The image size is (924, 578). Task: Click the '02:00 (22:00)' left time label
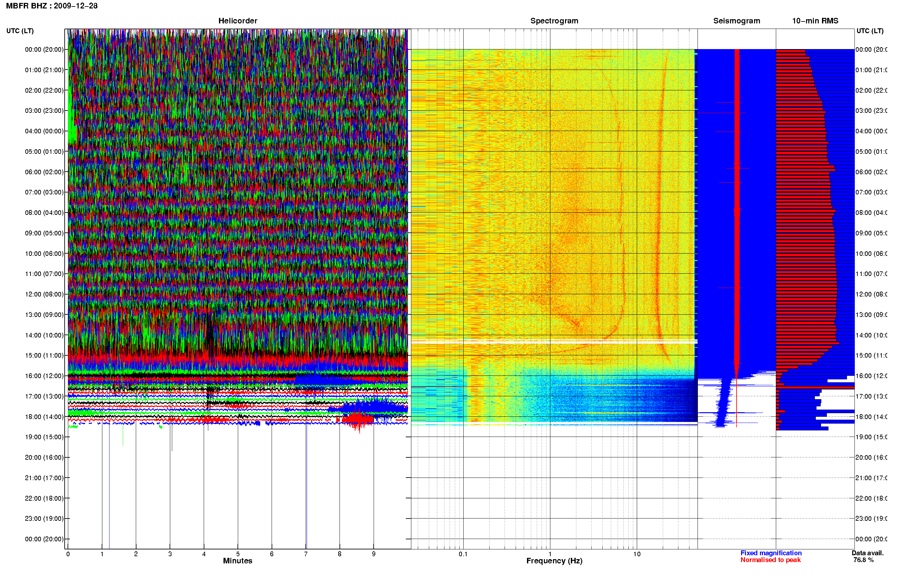tap(44, 90)
